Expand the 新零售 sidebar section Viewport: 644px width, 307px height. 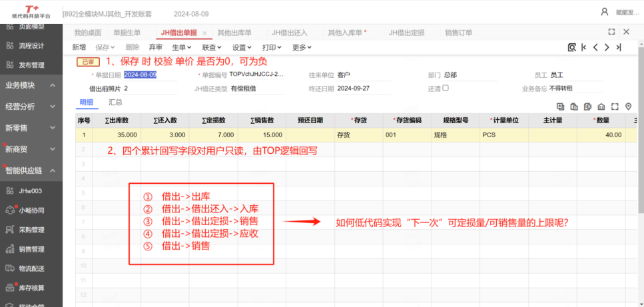coord(31,128)
